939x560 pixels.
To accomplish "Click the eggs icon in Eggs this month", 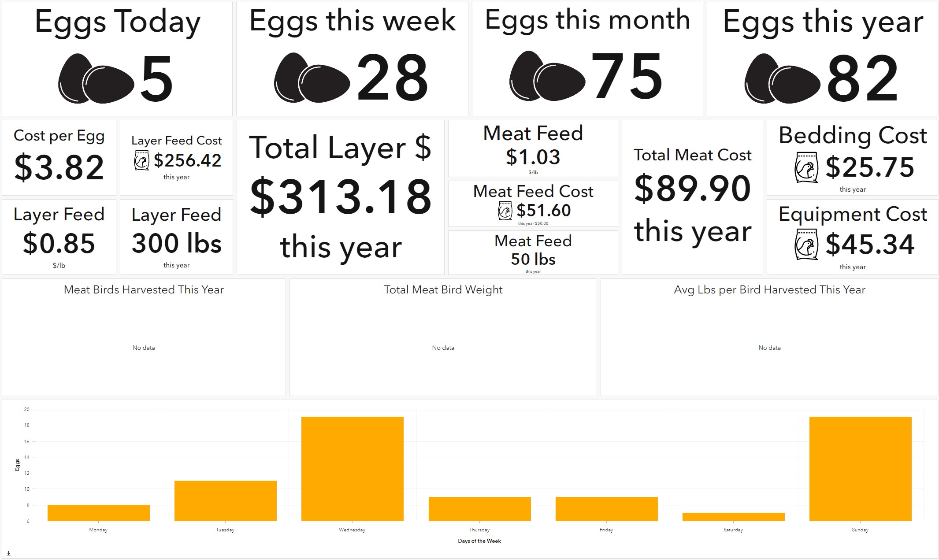I will tap(547, 77).
